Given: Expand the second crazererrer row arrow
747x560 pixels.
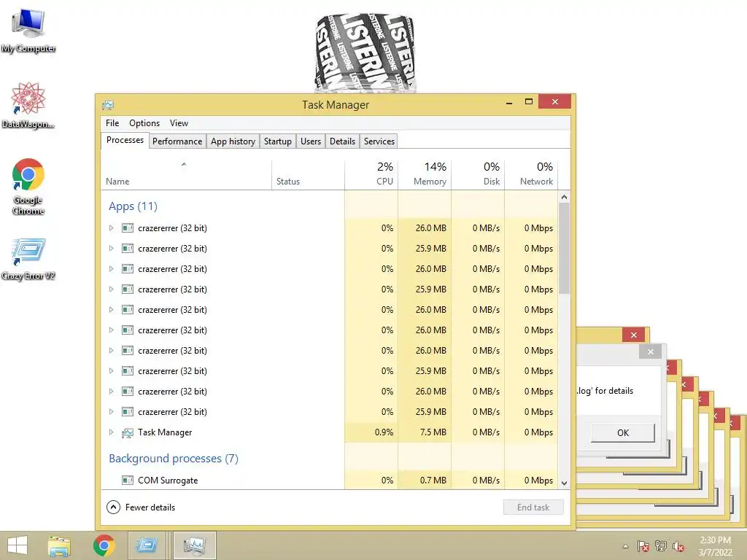Looking at the screenshot, I should tap(111, 249).
